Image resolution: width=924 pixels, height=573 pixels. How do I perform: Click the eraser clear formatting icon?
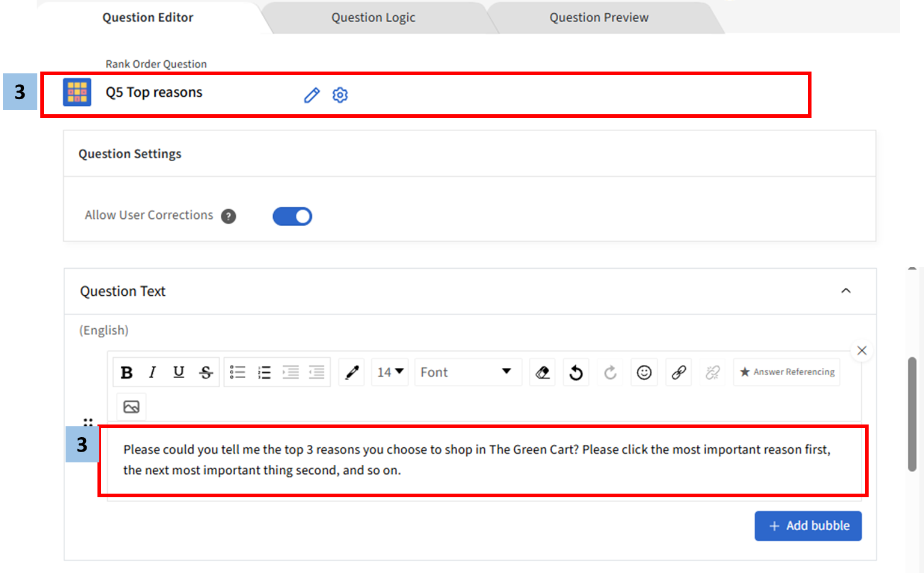coord(543,373)
